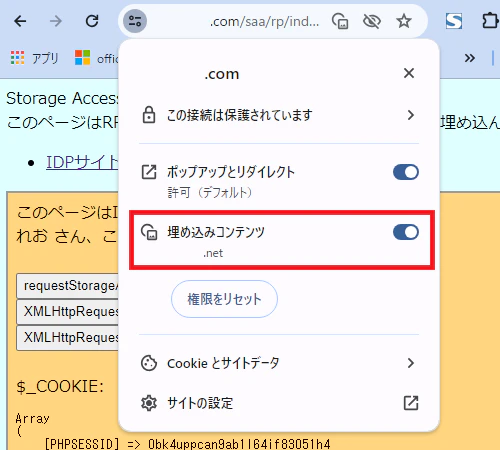
Task: Open the blue S extension icon
Action: point(454,21)
